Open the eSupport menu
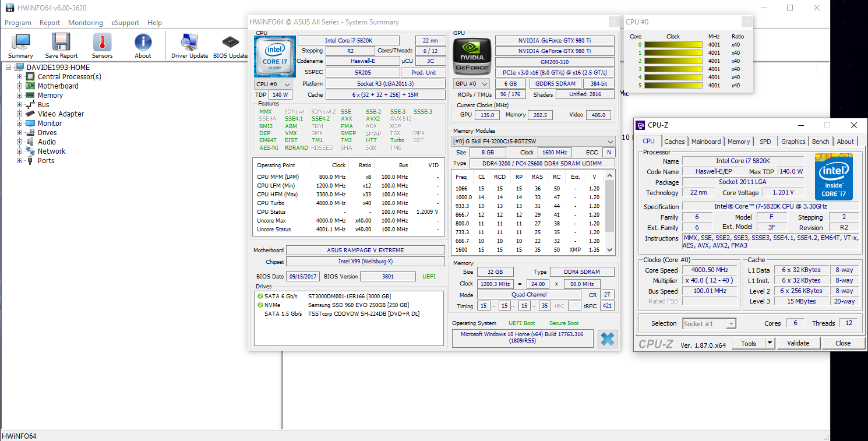This screenshot has width=868, height=441. [x=125, y=23]
